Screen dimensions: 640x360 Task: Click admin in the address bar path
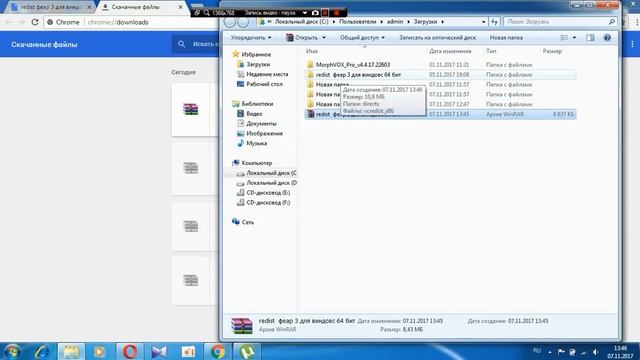pyautogui.click(x=395, y=22)
